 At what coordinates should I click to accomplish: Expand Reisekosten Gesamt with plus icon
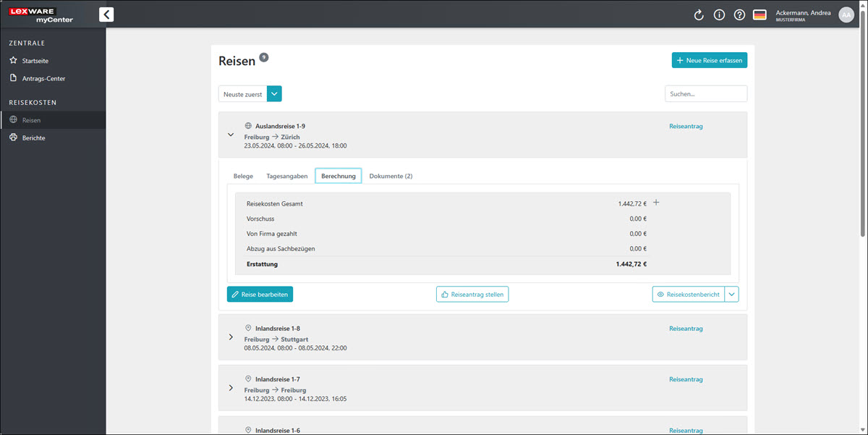(656, 203)
